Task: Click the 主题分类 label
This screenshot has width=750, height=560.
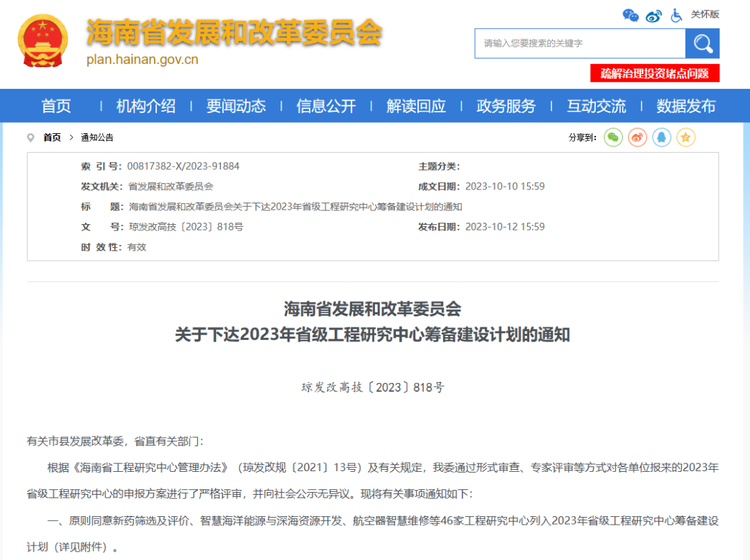Action: point(439,167)
